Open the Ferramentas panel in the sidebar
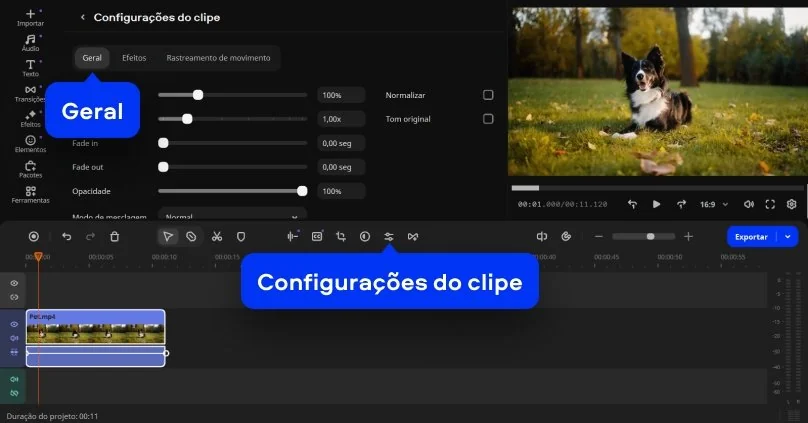This screenshot has height=423, width=808. (x=30, y=194)
